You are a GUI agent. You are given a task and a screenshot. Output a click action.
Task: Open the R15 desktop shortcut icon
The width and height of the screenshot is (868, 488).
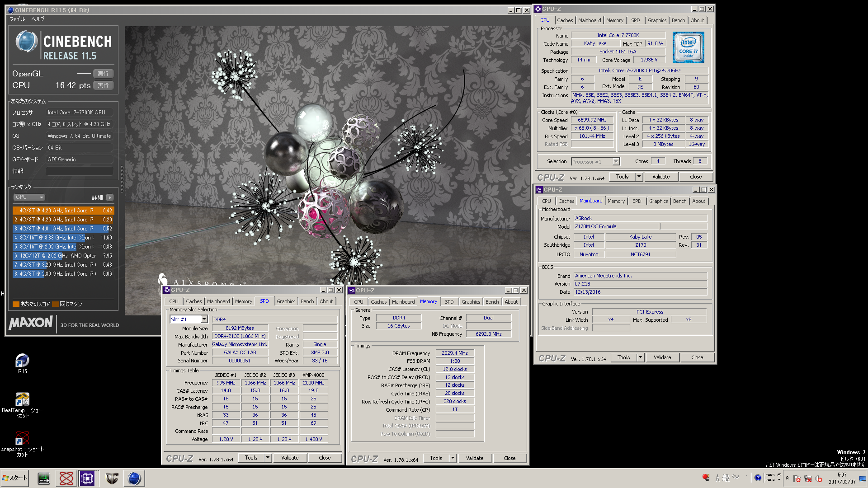22,361
